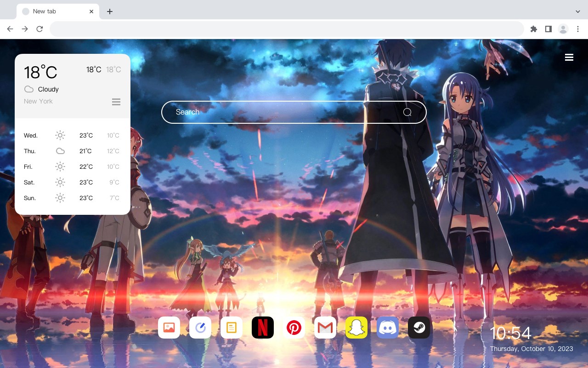Click the search magnifier icon
The height and width of the screenshot is (368, 588).
(407, 112)
